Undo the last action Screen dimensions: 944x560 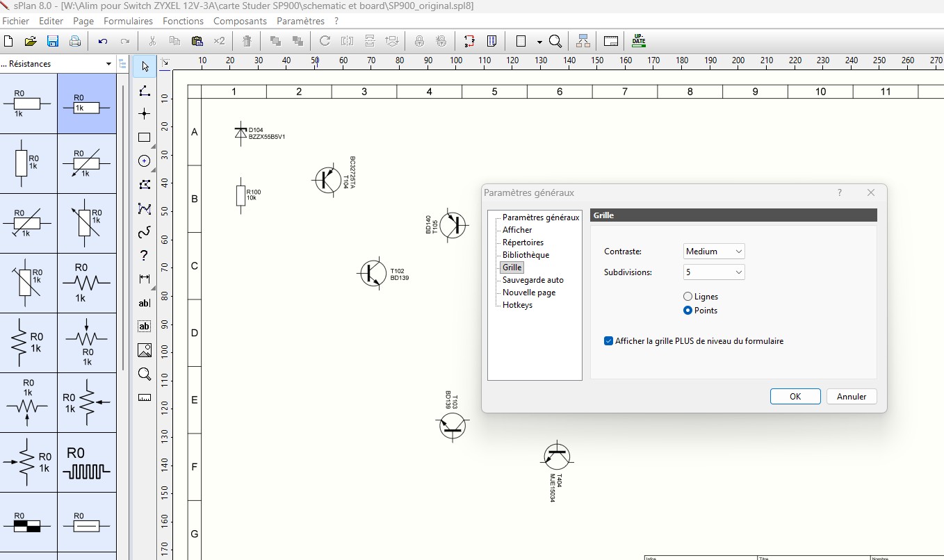click(103, 41)
